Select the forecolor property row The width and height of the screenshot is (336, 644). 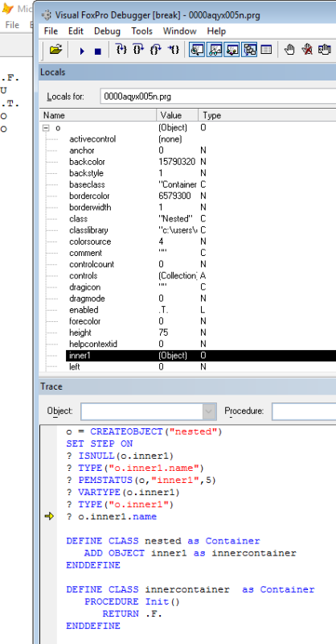(x=201, y=321)
